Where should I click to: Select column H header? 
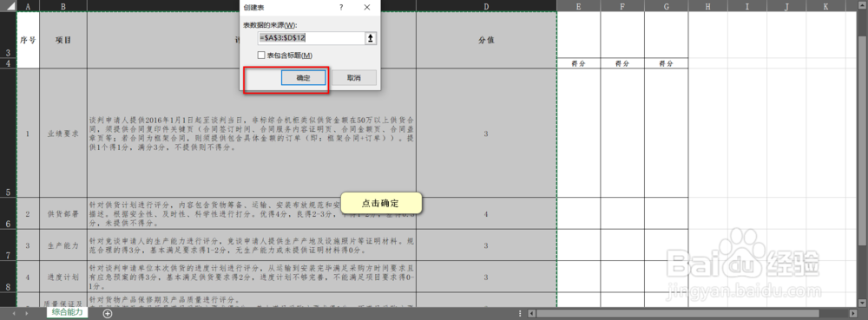tap(707, 6)
